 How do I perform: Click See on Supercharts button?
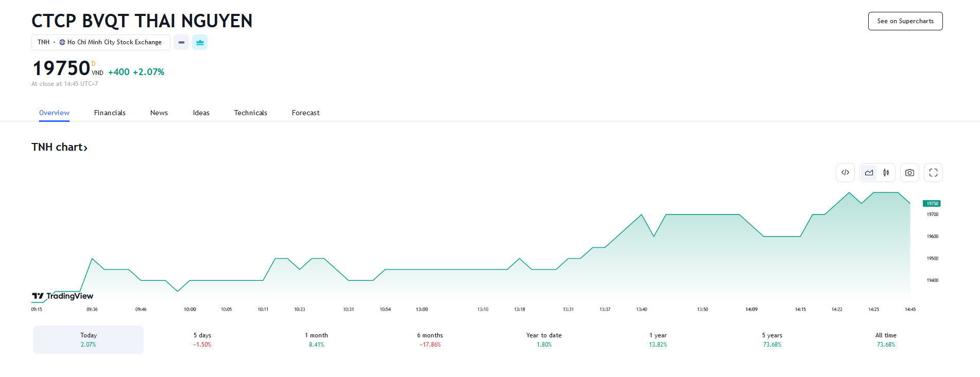coord(905,21)
